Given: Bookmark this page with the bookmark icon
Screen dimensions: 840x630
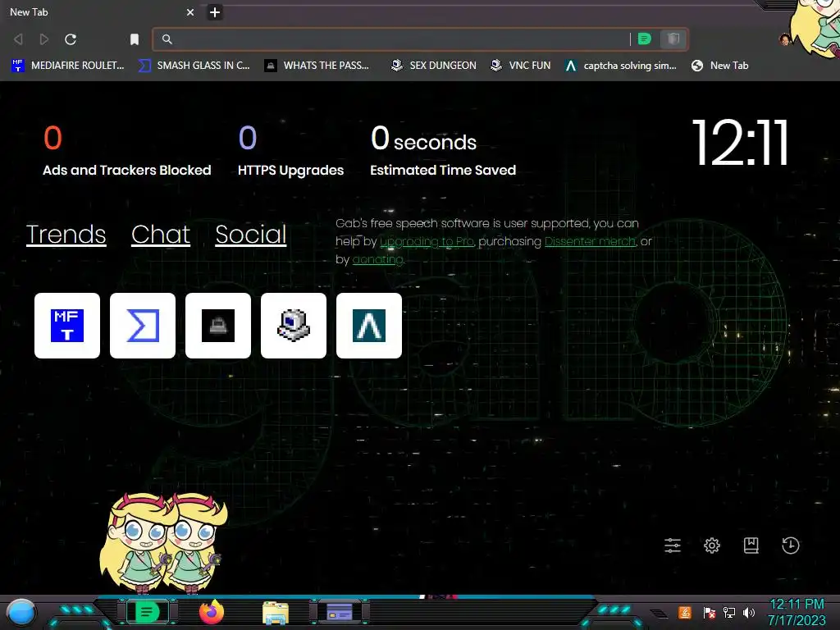Looking at the screenshot, I should [x=135, y=39].
